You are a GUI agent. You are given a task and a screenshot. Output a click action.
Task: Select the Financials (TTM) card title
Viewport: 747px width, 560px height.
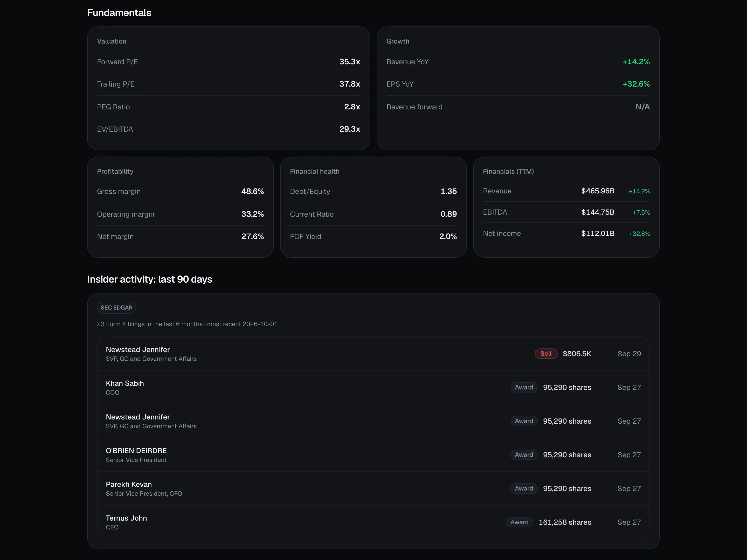coord(508,171)
